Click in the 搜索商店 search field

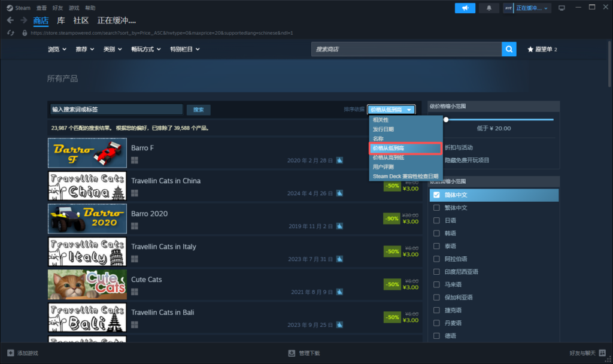click(x=406, y=49)
